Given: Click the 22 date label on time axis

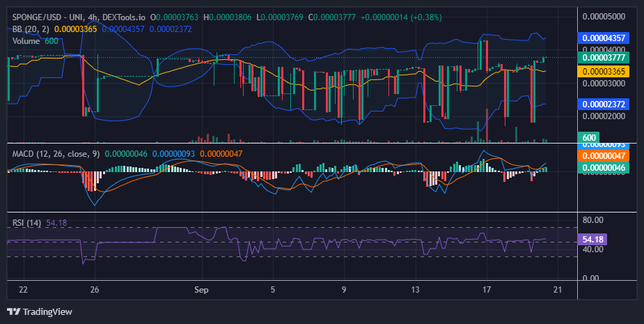Looking at the screenshot, I should tap(24, 290).
